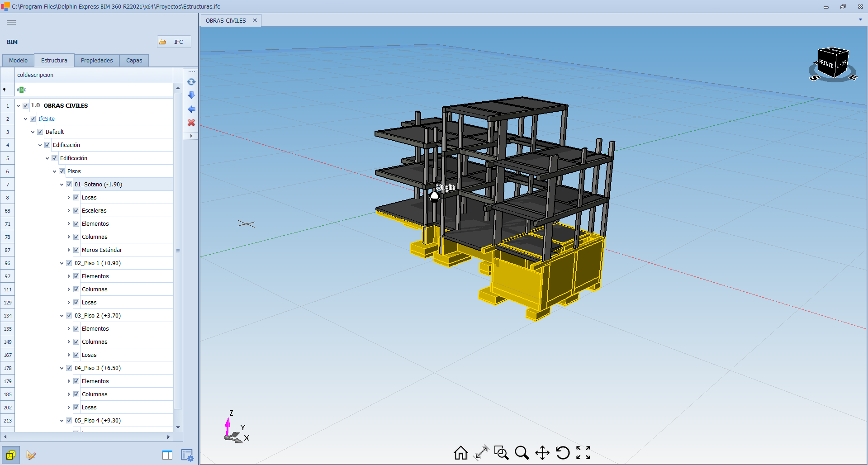The width and height of the screenshot is (868, 465).
Task: Activate the pan move tool
Action: click(x=542, y=452)
